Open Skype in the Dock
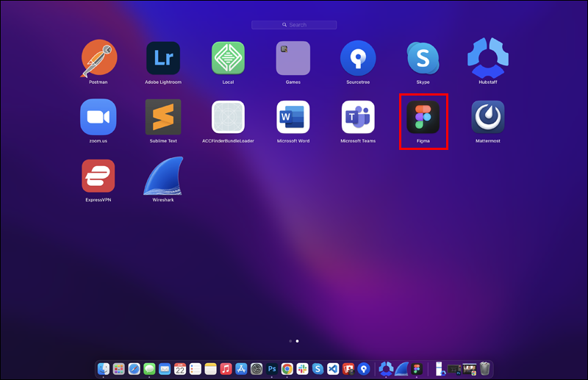Image resolution: width=588 pixels, height=380 pixels. [318, 369]
